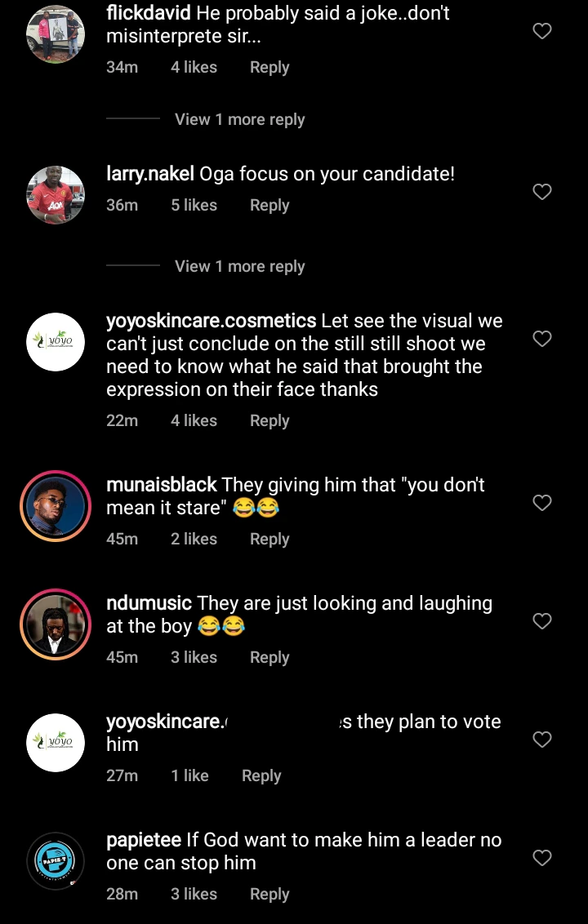The width and height of the screenshot is (588, 924).
Task: Heart munaisblack's comment
Action: pyautogui.click(x=542, y=503)
